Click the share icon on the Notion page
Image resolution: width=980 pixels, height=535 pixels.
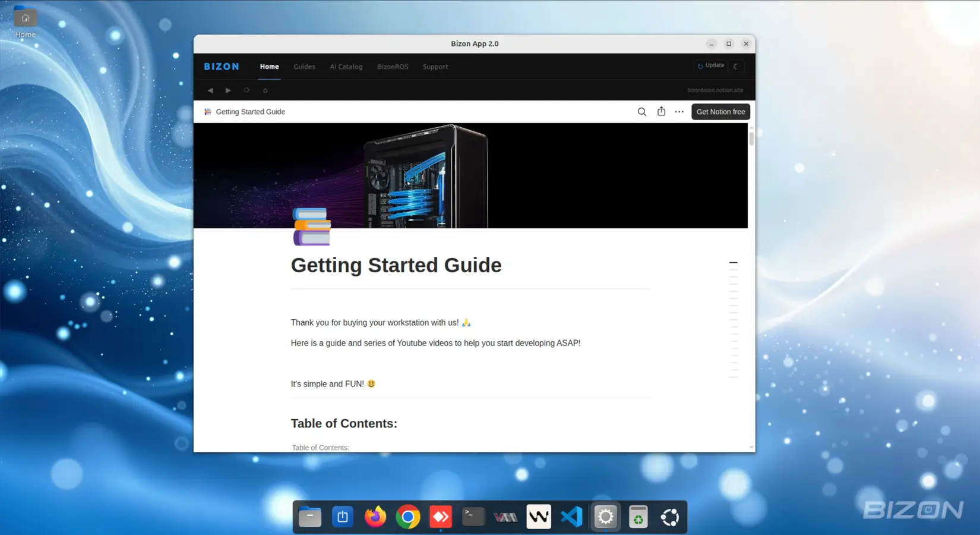[661, 112]
